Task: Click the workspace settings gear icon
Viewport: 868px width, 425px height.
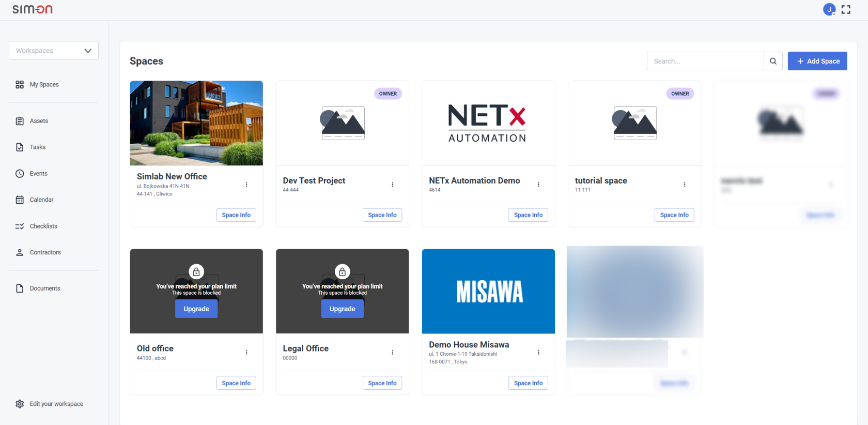Action: point(20,404)
